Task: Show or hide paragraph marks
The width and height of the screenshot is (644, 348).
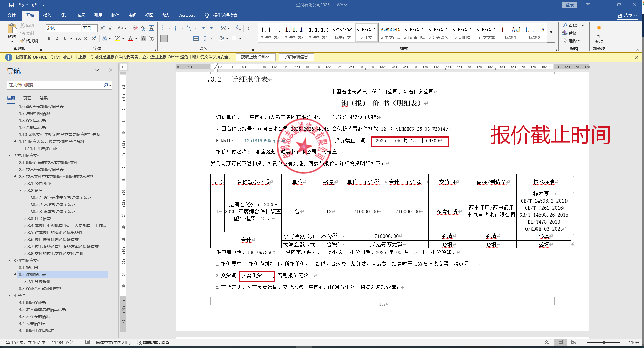Action: 249,28
